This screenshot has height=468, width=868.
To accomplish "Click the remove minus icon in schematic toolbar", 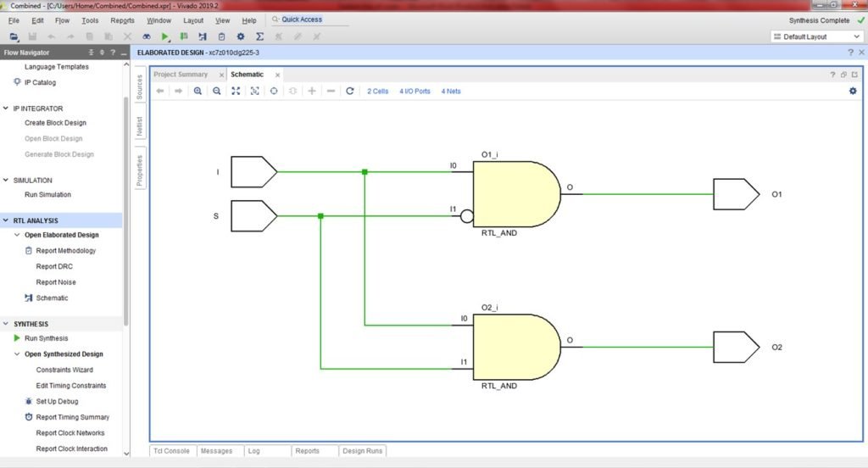I will click(x=331, y=91).
